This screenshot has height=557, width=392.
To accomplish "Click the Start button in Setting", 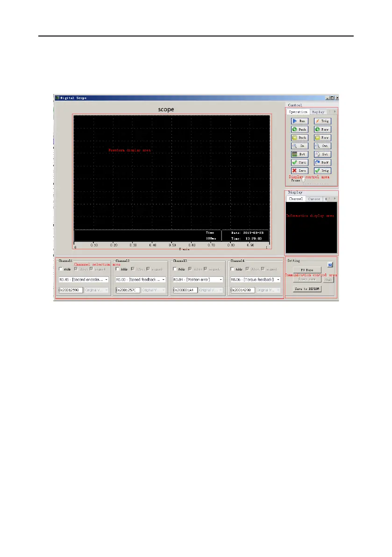I will (x=307, y=279).
